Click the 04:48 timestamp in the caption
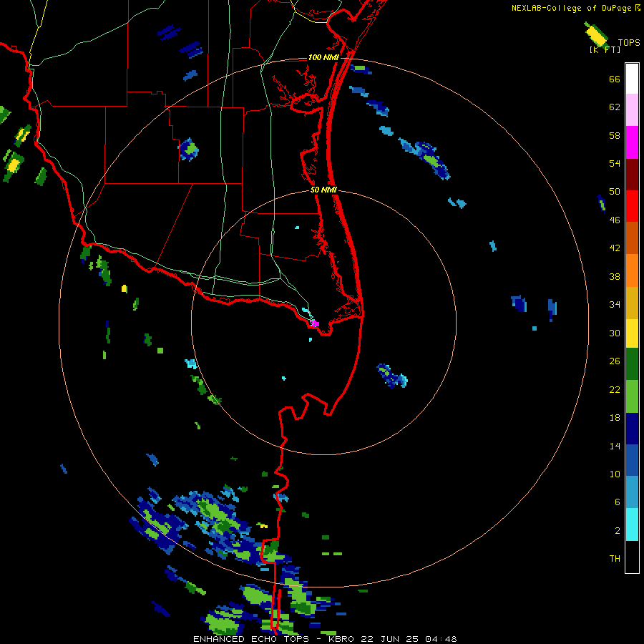The image size is (644, 644). (441, 639)
